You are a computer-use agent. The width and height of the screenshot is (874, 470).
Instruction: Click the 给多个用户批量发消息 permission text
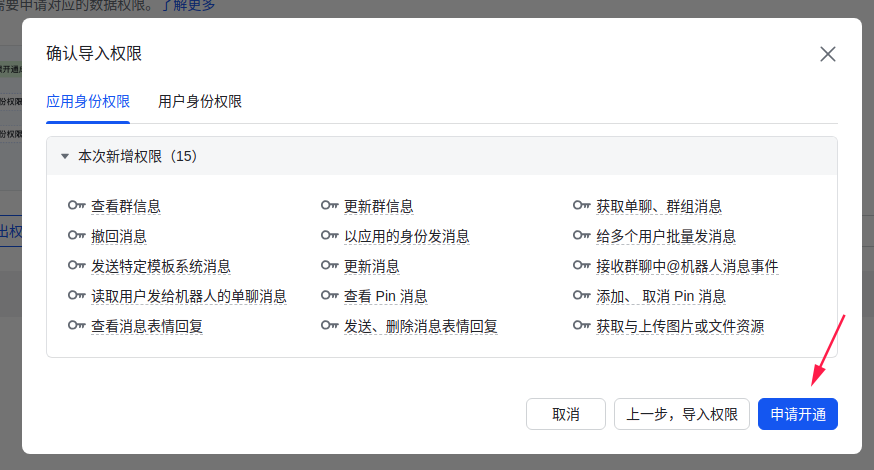[x=666, y=236]
